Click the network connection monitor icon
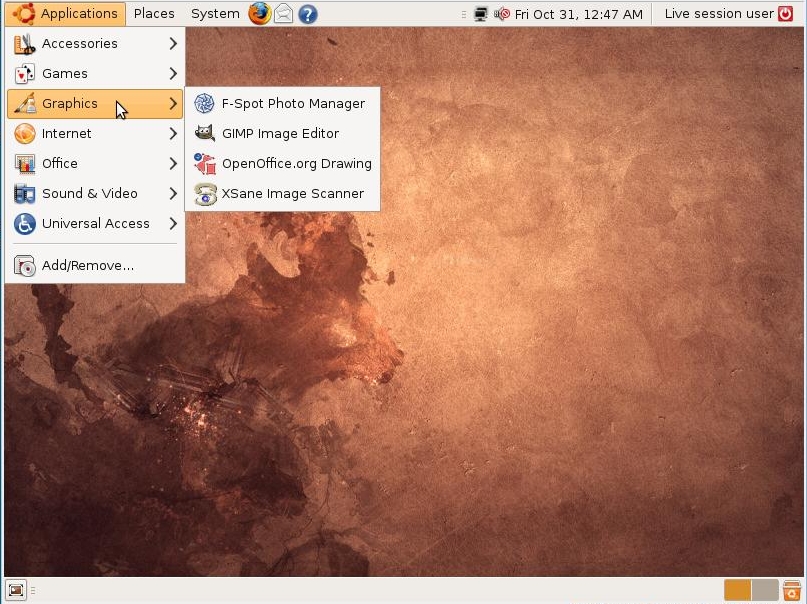Viewport: 807px width, 604px height. pyautogui.click(x=480, y=14)
